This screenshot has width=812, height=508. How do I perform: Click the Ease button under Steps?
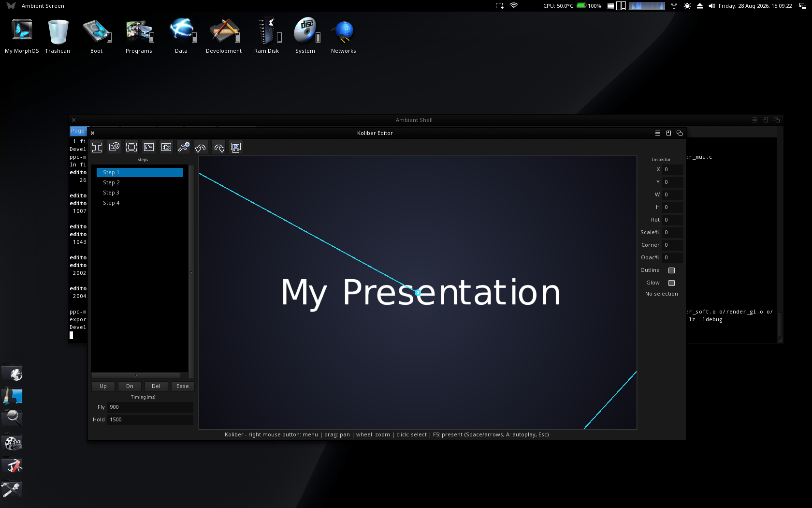tap(183, 386)
